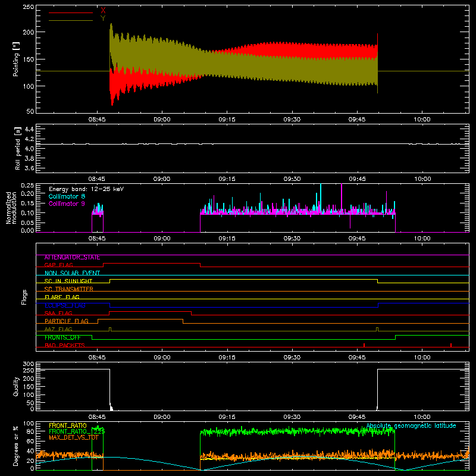The image size is (476, 476).
Task: Select the olive Y legend label
Action: click(103, 18)
